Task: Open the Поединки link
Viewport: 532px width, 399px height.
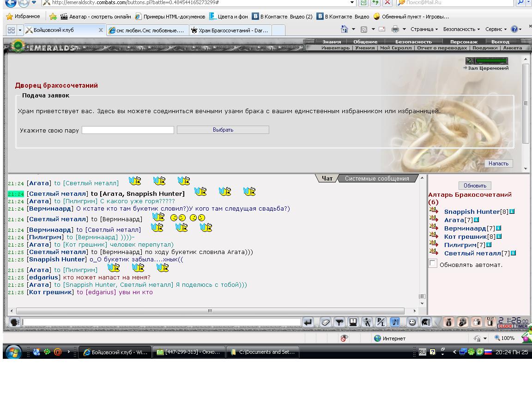Action: click(485, 48)
